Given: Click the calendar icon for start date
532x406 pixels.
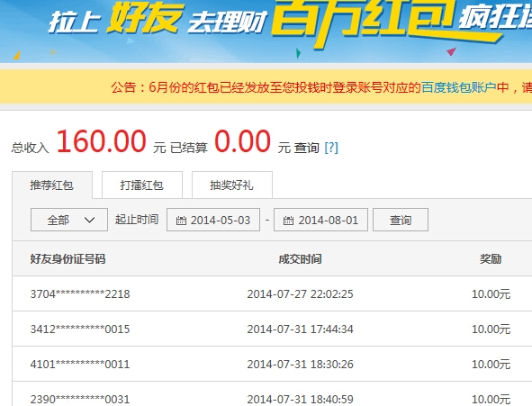Looking at the screenshot, I should [181, 221].
